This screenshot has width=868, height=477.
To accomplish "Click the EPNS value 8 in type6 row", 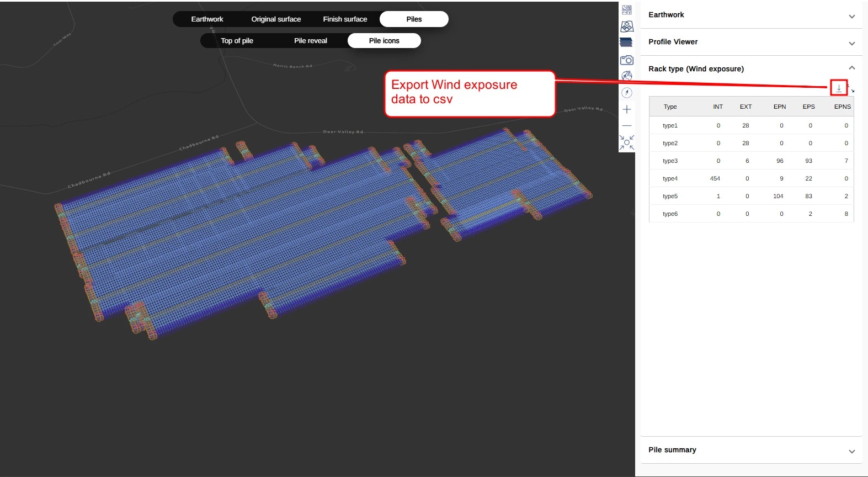I will 846,214.
